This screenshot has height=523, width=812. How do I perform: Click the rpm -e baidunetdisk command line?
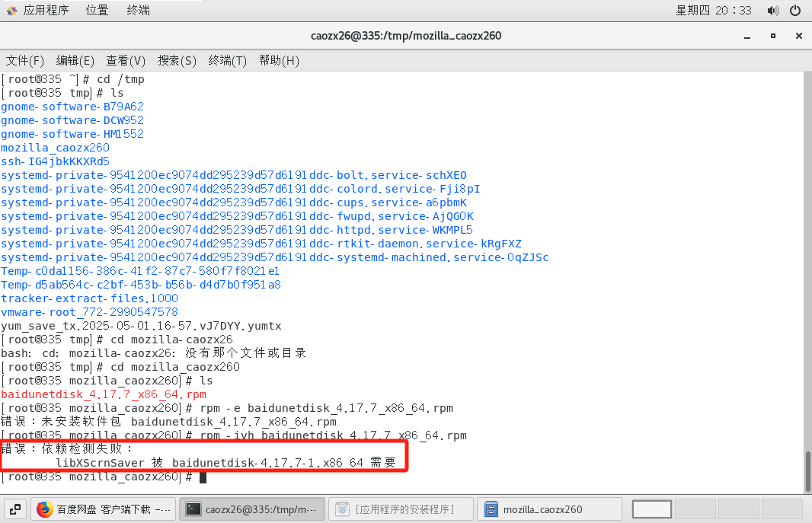pyautogui.click(x=227, y=408)
